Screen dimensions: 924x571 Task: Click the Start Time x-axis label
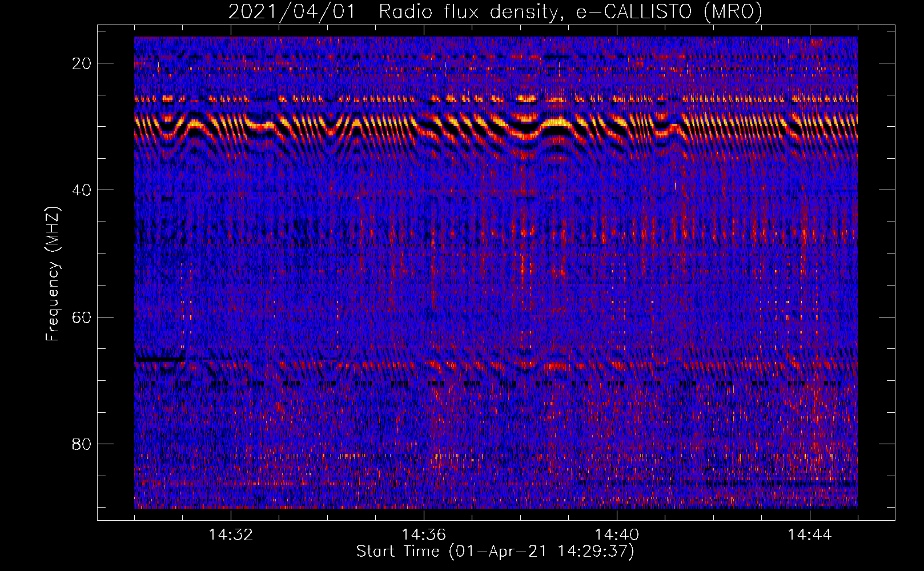pos(495,551)
